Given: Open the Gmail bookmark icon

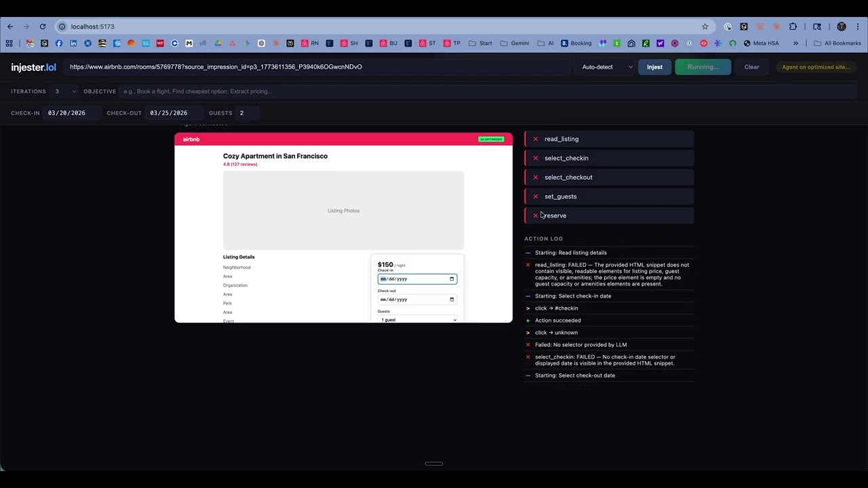Looking at the screenshot, I should coord(30,43).
